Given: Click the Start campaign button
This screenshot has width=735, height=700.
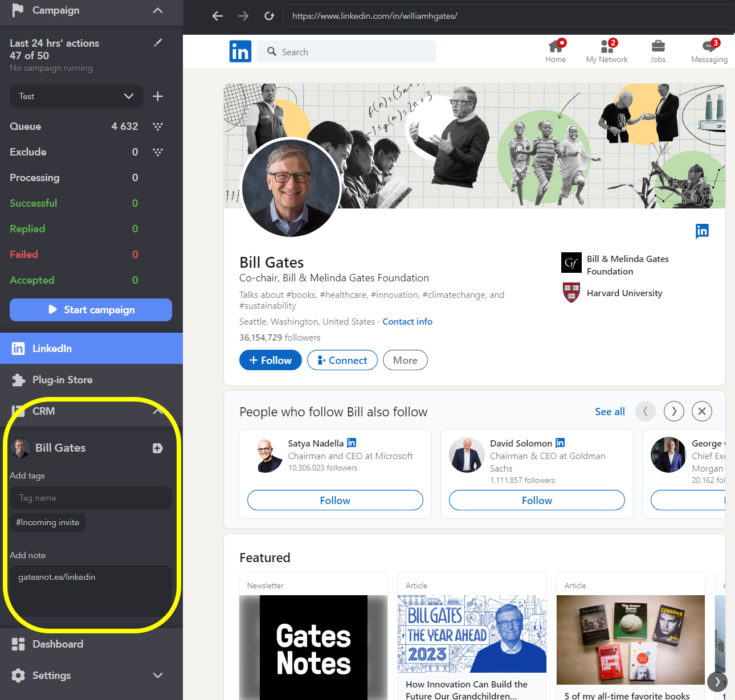Looking at the screenshot, I should coord(91,310).
